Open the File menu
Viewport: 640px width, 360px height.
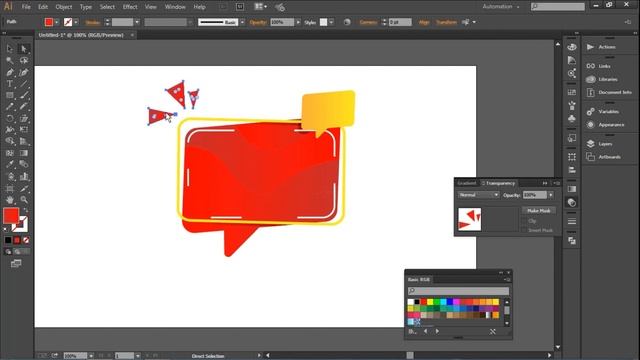point(26,7)
